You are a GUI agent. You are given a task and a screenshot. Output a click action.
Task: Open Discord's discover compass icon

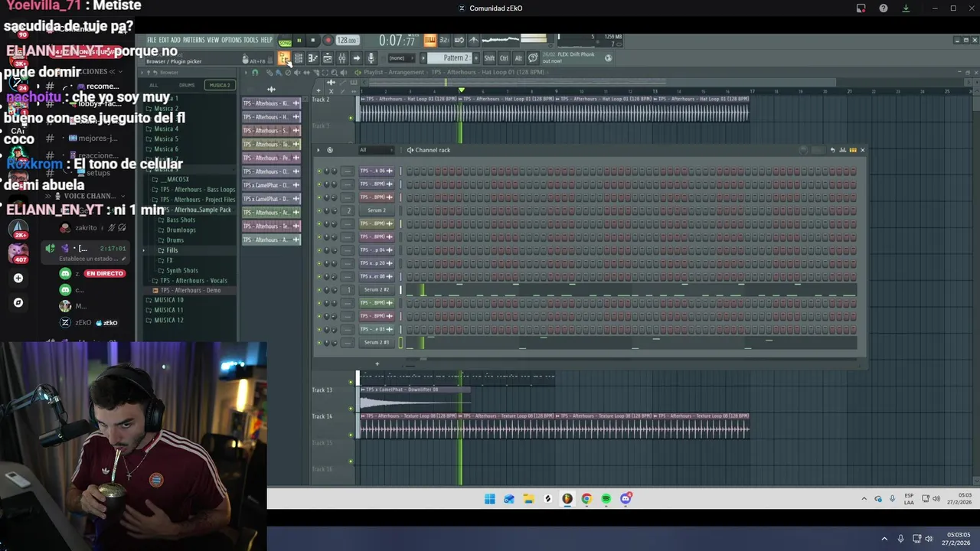tap(18, 302)
